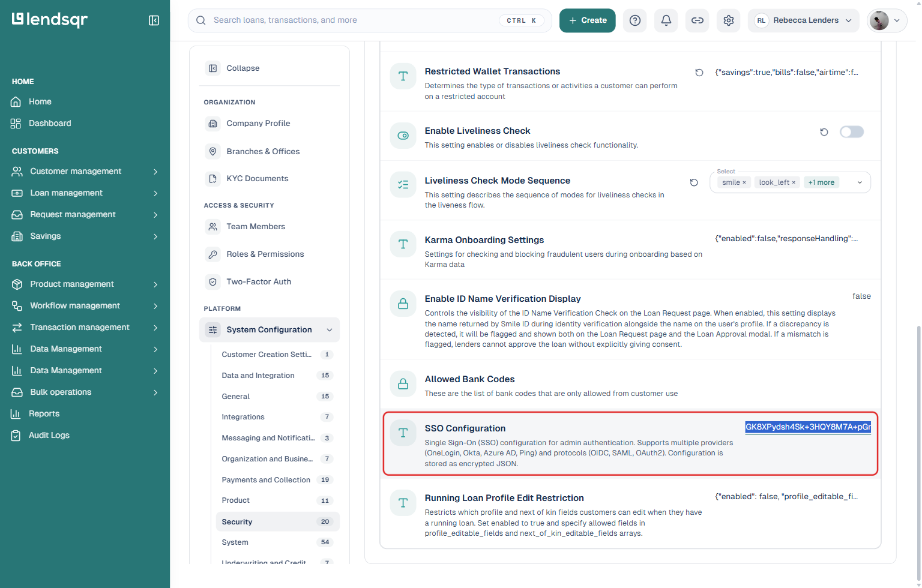Click the T icon for SSO Configuration
This screenshot has width=922, height=588.
click(403, 433)
